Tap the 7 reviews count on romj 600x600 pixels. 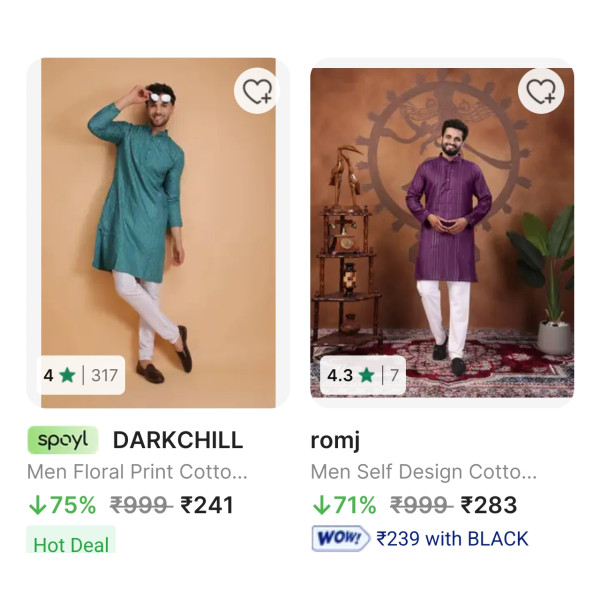(394, 376)
